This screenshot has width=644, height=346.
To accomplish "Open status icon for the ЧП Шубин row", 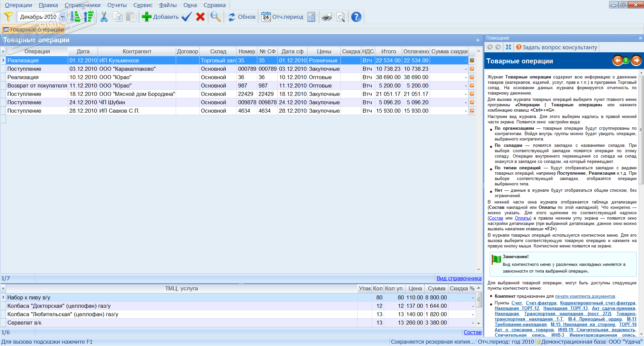I will click(472, 102).
